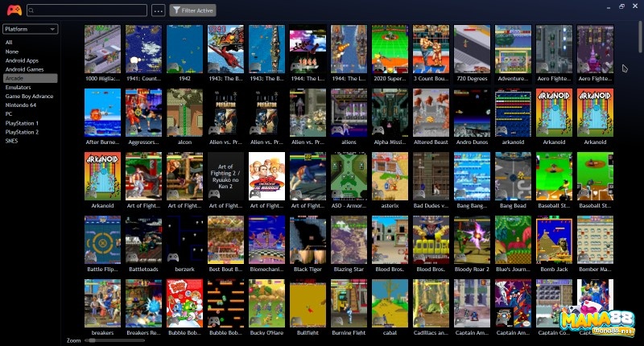Image resolution: width=644 pixels, height=346 pixels.
Task: Select the Battletoads game cover
Action: 143,239
